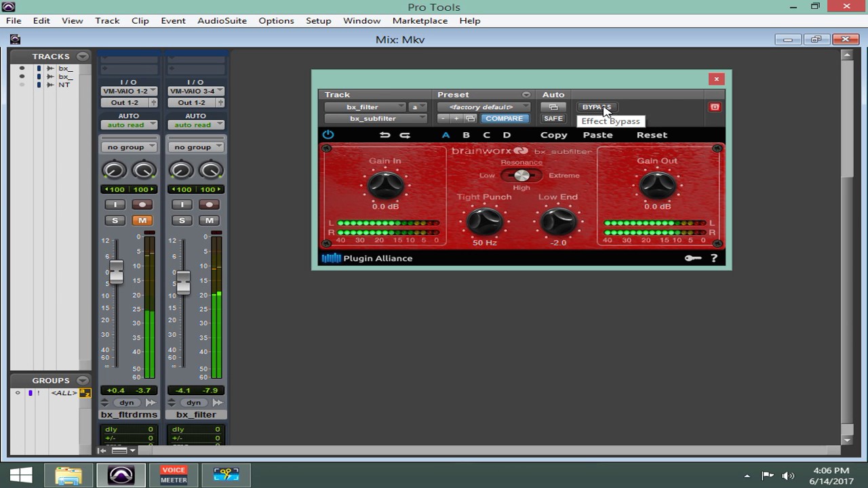Unmute the bx_fltrdrms track
The width and height of the screenshot is (868, 488).
pos(142,220)
